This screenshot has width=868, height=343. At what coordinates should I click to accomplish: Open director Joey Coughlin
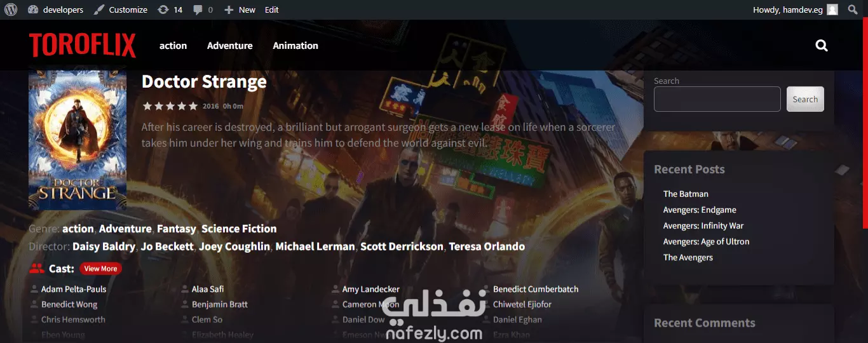click(234, 246)
